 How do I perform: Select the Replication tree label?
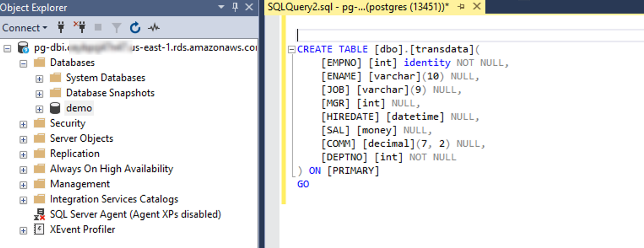pyautogui.click(x=75, y=154)
